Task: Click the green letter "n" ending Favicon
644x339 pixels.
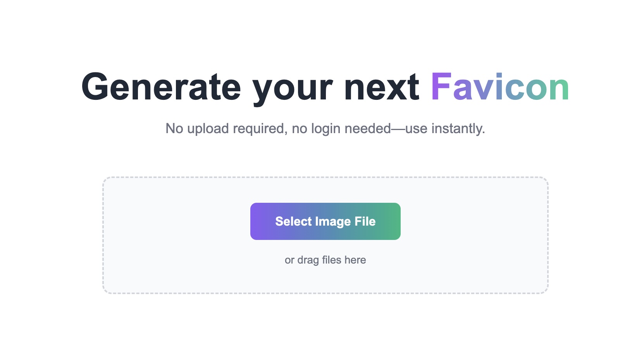Action: 558,90
